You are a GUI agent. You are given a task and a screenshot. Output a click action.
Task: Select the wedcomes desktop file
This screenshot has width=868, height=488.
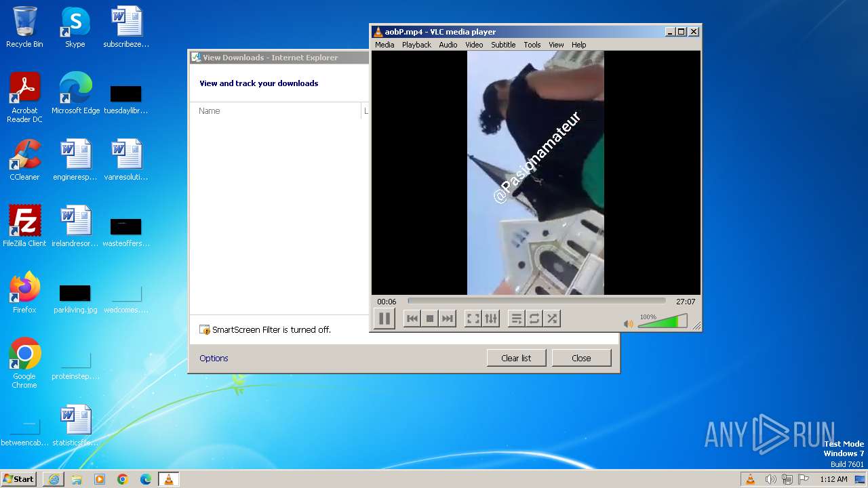coord(126,299)
